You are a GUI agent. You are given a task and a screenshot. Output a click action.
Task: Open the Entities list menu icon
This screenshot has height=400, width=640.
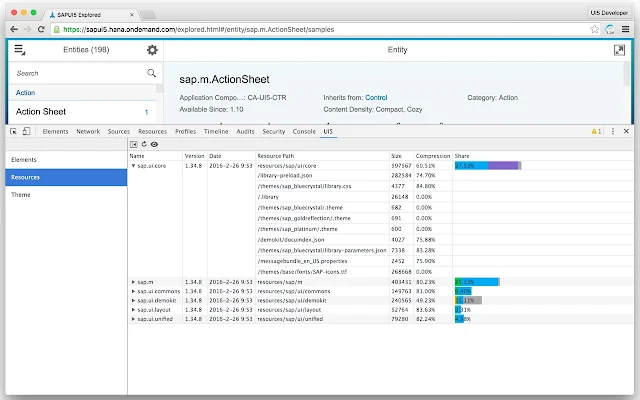[20, 50]
